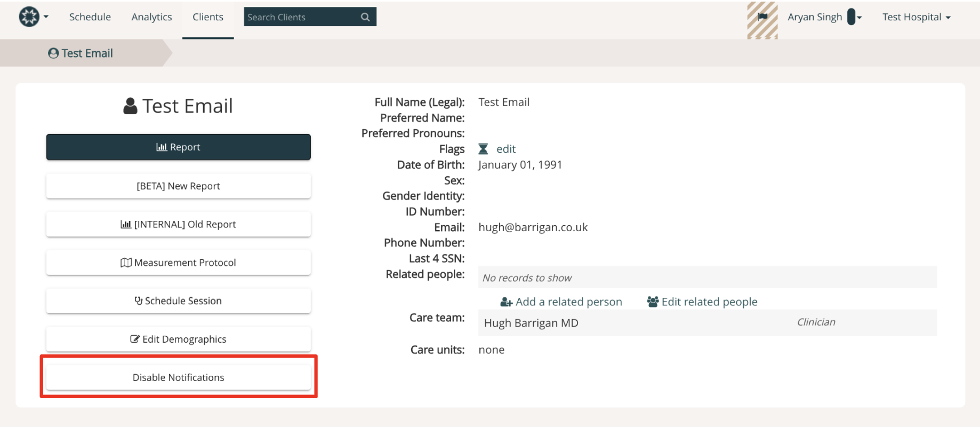
Task: Open the Aryan Singh user dropdown
Action: [x=825, y=17]
